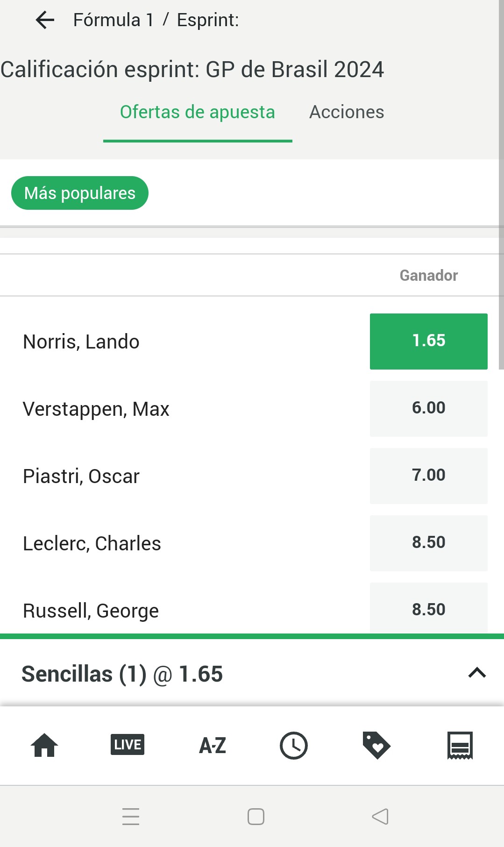Open the A-Z sports list
Screen dimensions: 504x847
pyautogui.click(x=213, y=745)
